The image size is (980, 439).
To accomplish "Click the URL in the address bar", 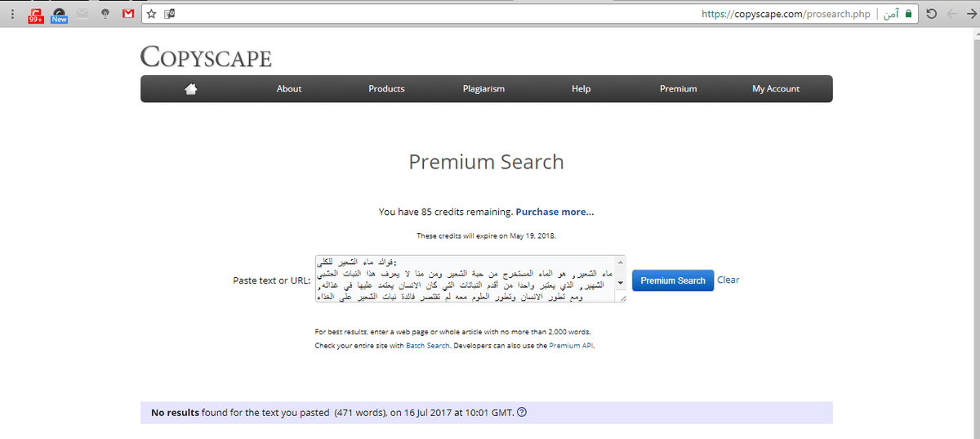I will coord(786,14).
